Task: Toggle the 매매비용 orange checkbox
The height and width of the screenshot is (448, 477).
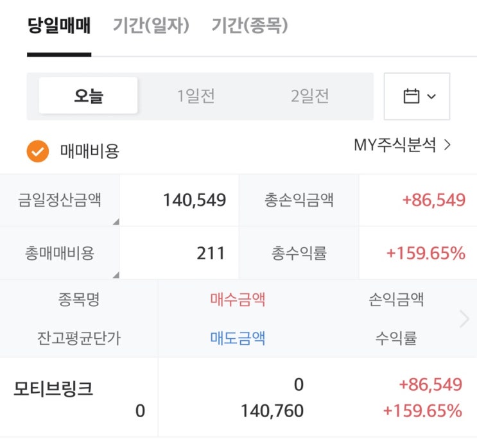Action: pyautogui.click(x=38, y=151)
